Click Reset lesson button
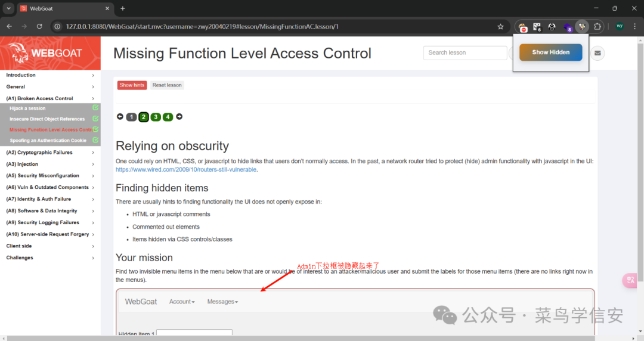 click(x=167, y=85)
